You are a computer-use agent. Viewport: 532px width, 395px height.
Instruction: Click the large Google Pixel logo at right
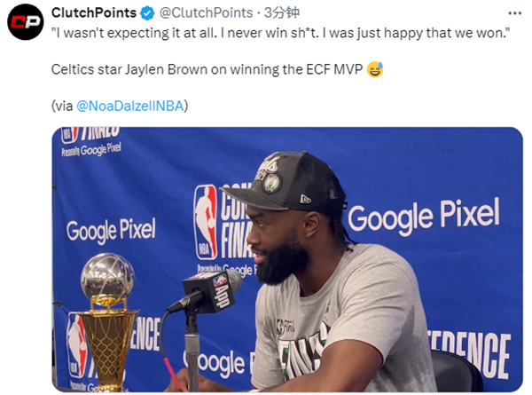pyautogui.click(x=423, y=216)
